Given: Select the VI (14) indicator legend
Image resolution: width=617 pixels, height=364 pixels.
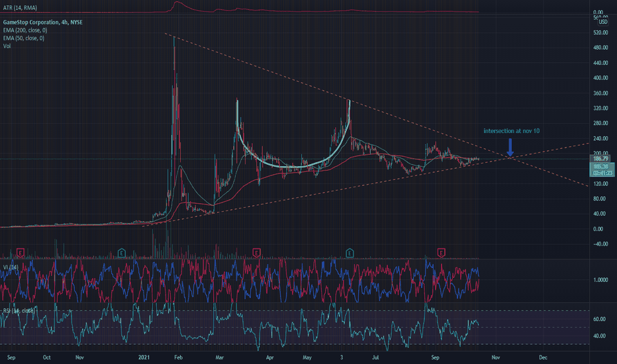Looking at the screenshot, I should (11, 267).
